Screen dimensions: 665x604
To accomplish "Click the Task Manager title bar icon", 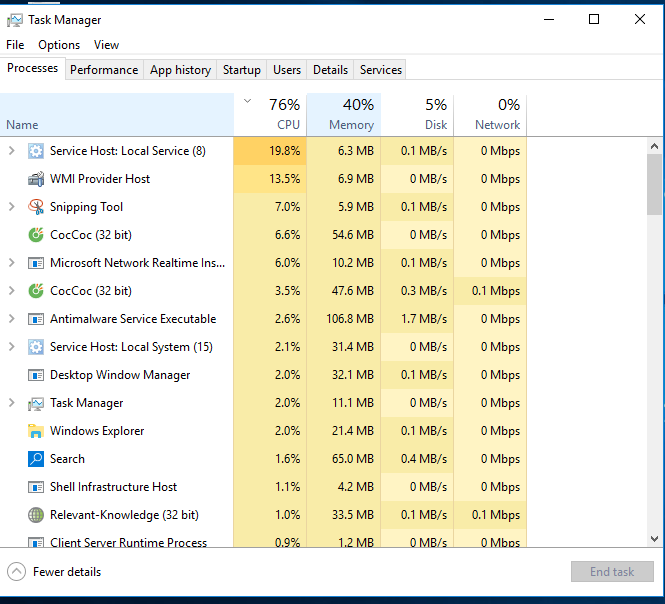I will (x=15, y=20).
